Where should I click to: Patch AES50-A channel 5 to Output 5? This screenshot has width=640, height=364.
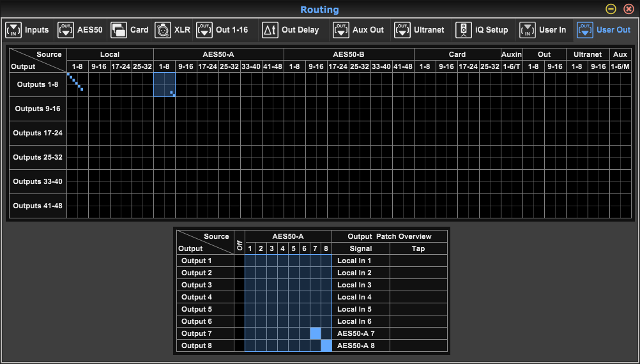coord(293,309)
